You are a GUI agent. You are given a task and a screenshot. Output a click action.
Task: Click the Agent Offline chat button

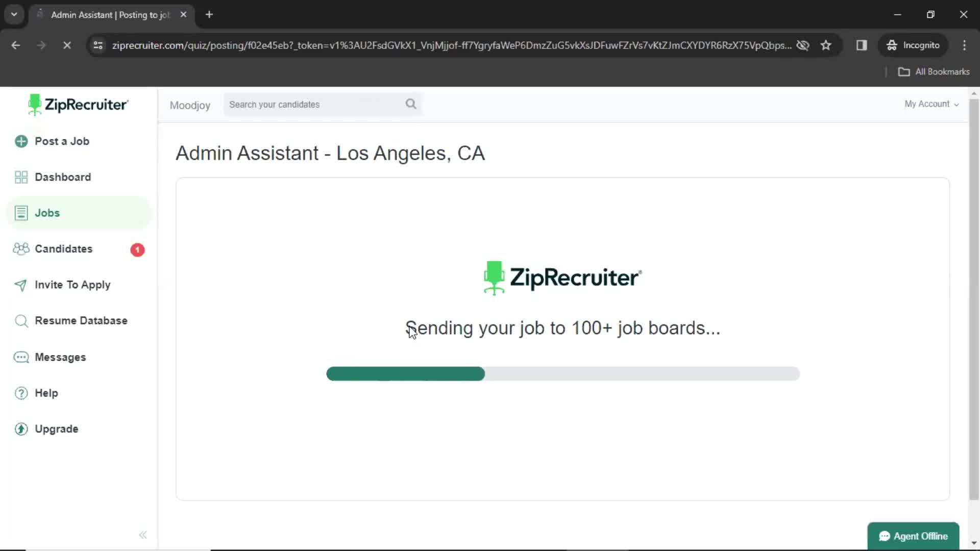coord(913,536)
